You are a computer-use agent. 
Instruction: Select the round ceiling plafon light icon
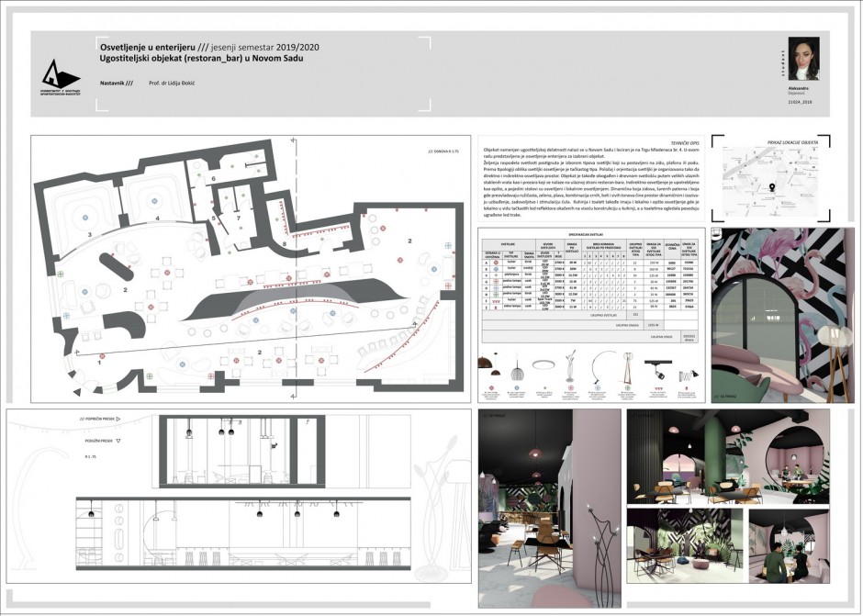[545, 364]
